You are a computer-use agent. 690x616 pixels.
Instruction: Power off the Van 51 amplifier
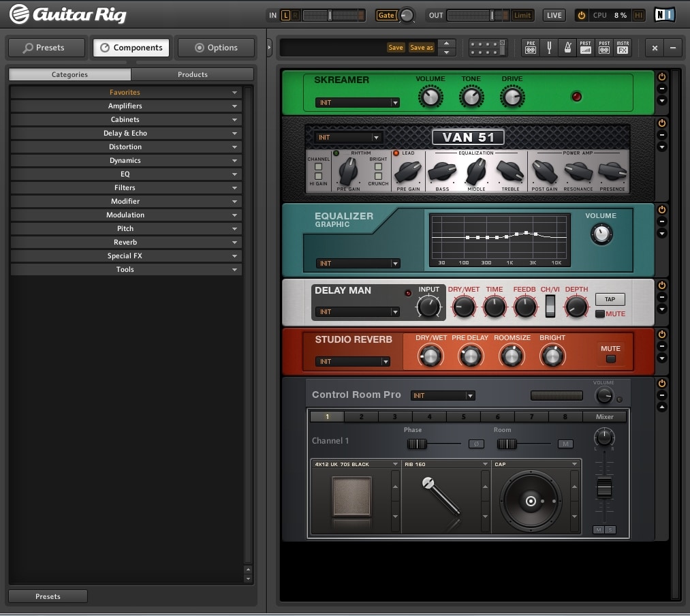(662, 123)
